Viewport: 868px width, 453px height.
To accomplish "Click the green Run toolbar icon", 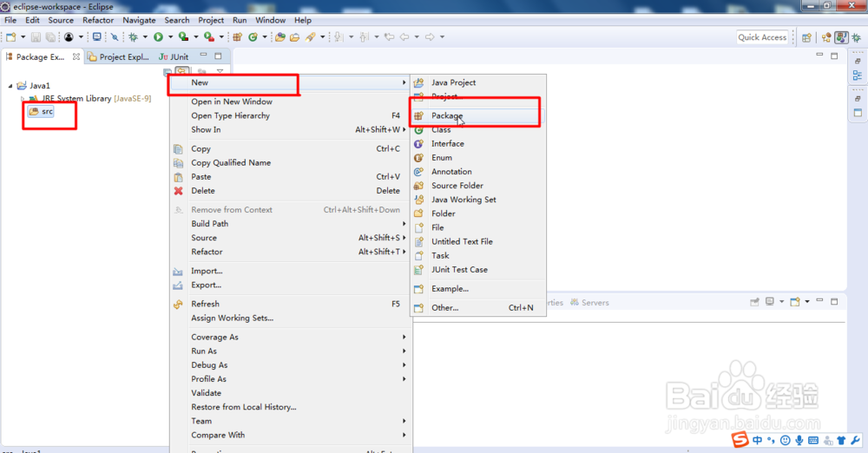I will [x=158, y=37].
